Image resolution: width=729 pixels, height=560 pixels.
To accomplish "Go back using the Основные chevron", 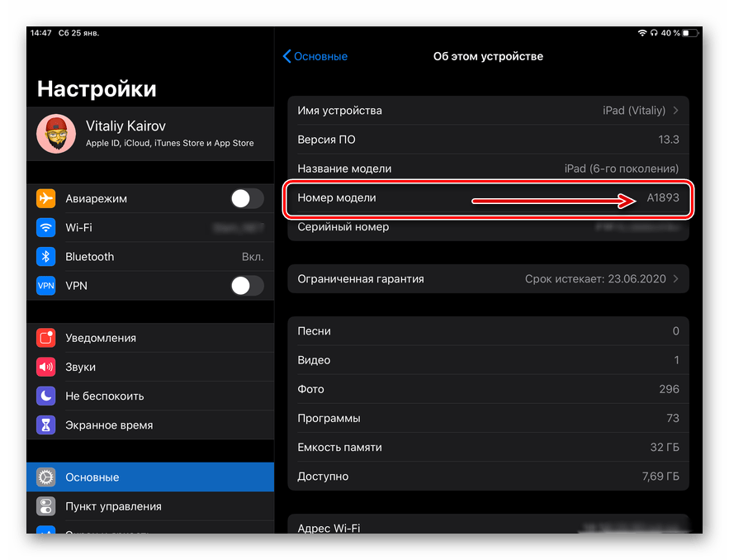I will point(287,56).
